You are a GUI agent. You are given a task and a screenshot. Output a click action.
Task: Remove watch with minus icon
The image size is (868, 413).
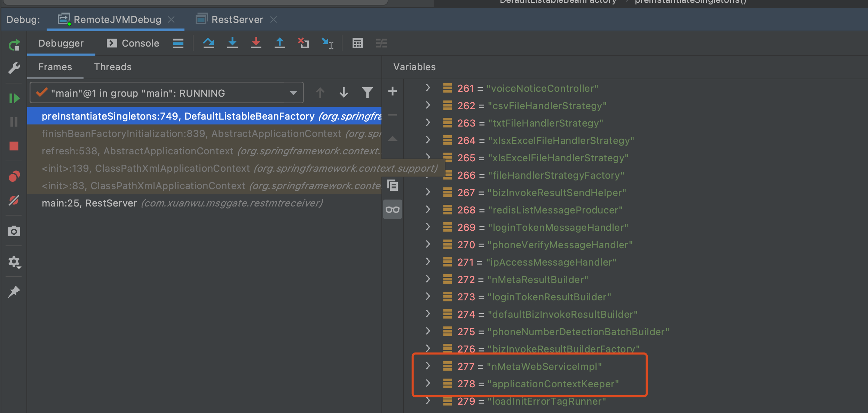click(393, 115)
